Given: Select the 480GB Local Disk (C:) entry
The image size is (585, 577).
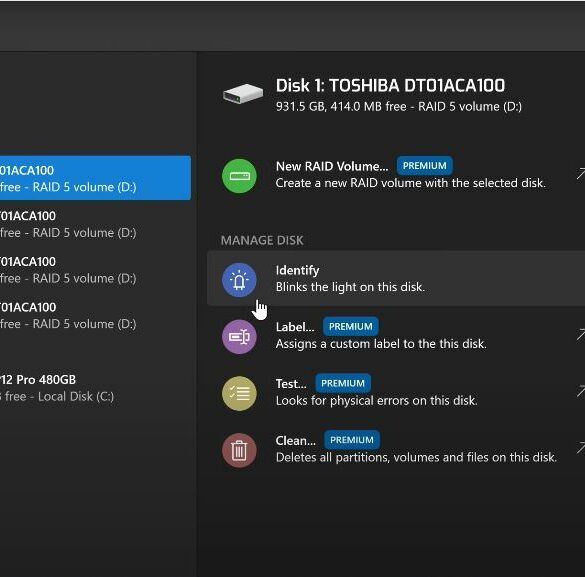Looking at the screenshot, I should 96,388.
